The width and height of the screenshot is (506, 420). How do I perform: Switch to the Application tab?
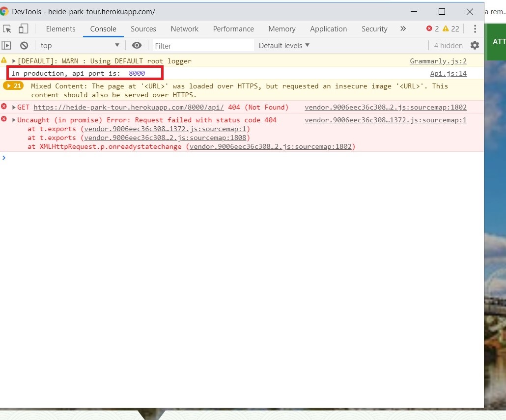328,28
